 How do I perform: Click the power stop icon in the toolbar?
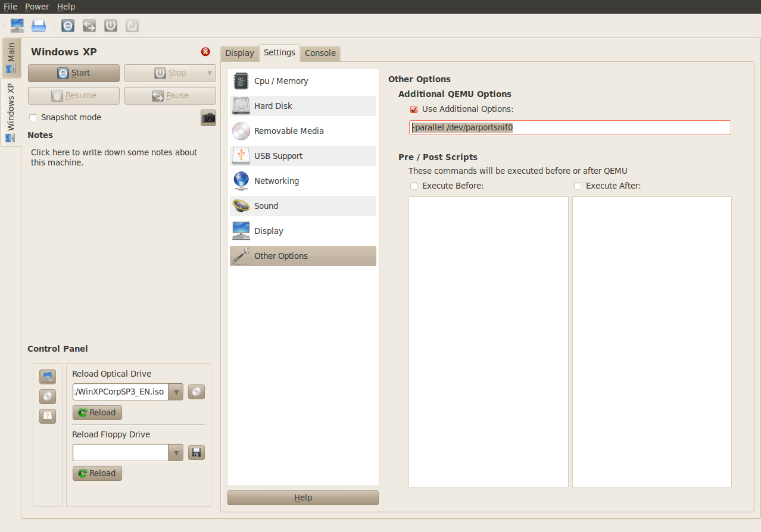tap(111, 26)
